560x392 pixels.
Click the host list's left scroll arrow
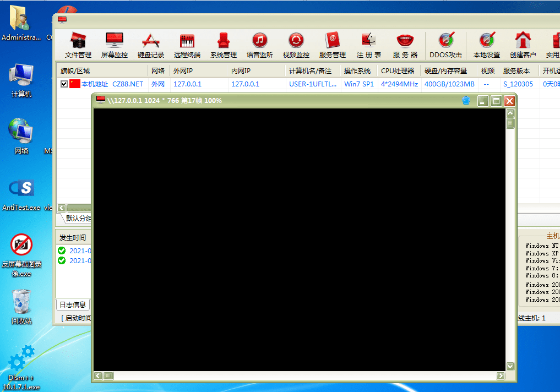(62, 208)
